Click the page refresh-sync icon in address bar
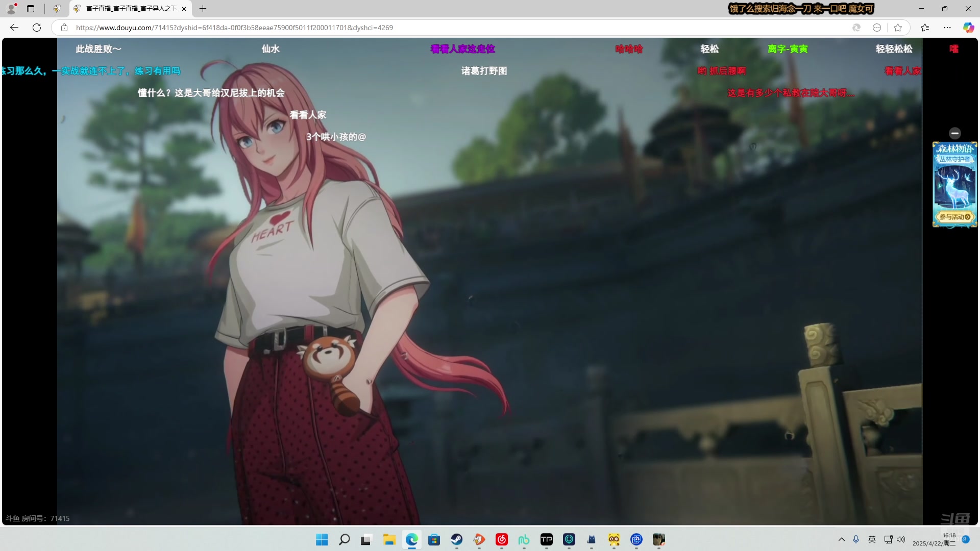 click(856, 28)
